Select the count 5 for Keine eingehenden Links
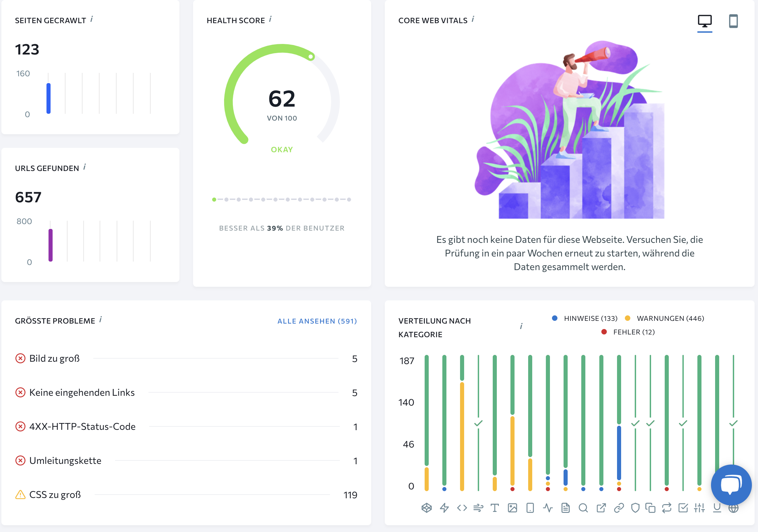This screenshot has width=758, height=532. coord(354,393)
